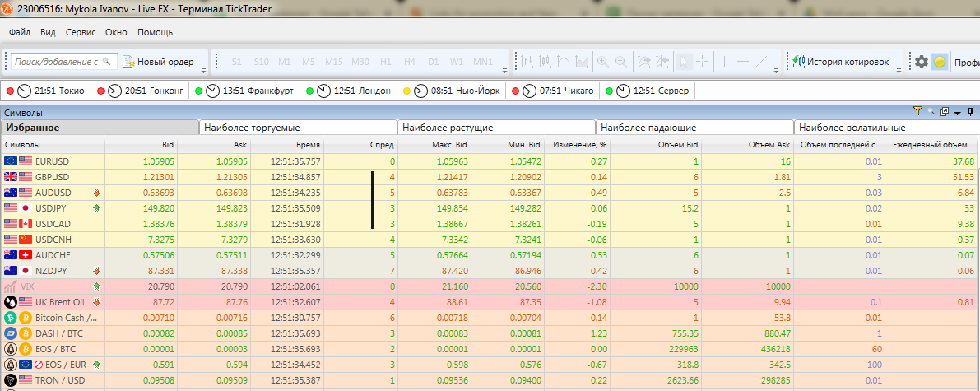Screen dimensions: 980x391
Task: Click the Новый ордер button
Action: 158,62
